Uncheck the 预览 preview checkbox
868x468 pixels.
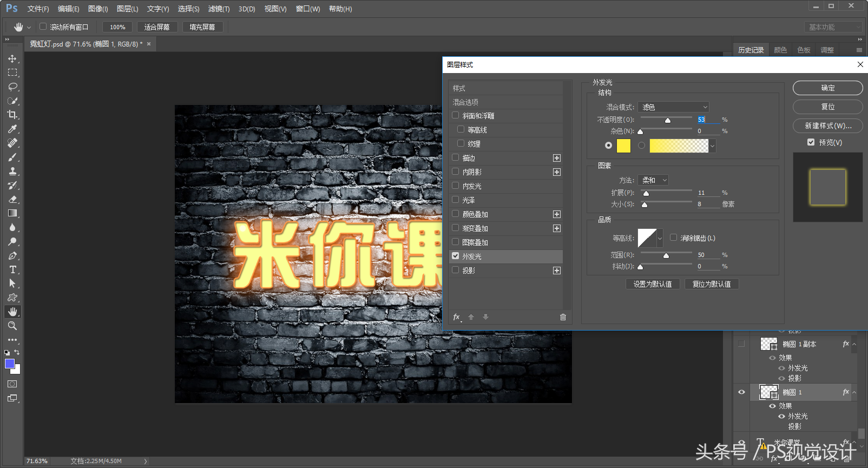pyautogui.click(x=811, y=142)
